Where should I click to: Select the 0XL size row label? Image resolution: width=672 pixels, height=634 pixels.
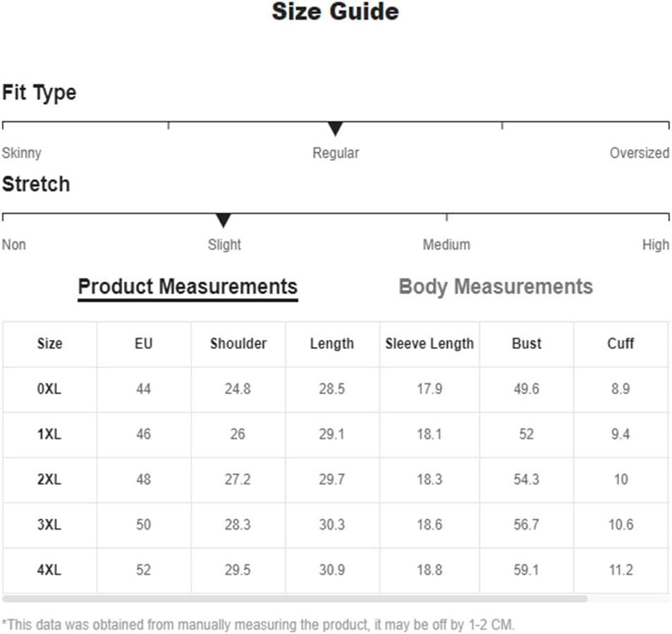(49, 389)
